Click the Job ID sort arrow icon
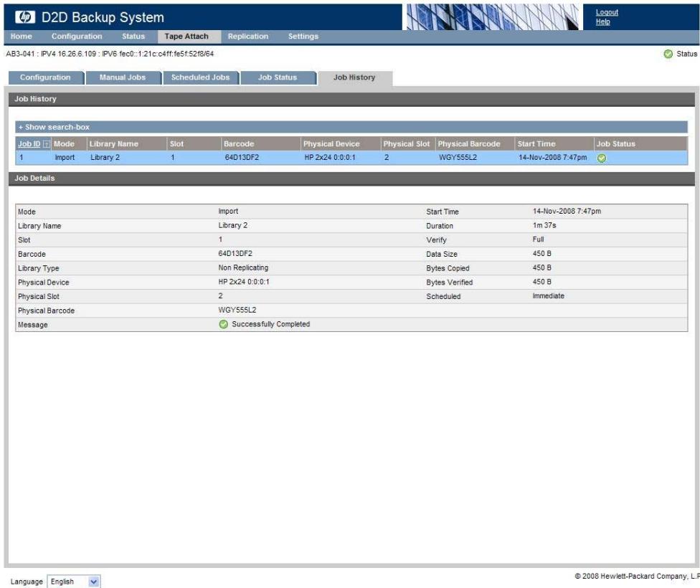The height and width of the screenshot is (588, 700). [x=47, y=144]
